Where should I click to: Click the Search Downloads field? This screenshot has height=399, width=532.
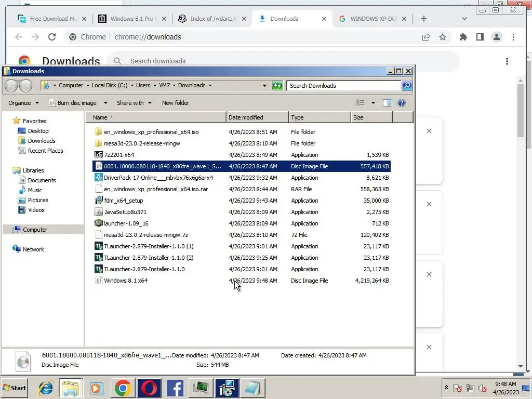pyautogui.click(x=343, y=86)
